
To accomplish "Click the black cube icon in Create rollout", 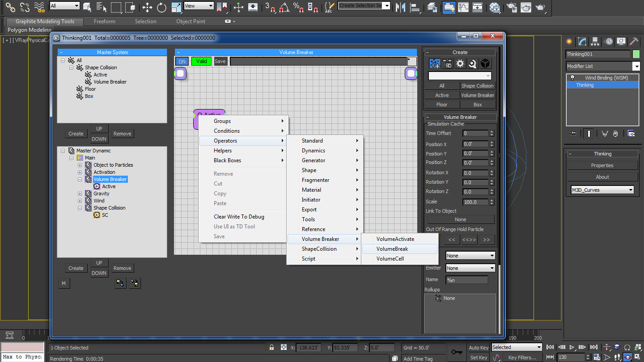I will pyautogui.click(x=485, y=63).
